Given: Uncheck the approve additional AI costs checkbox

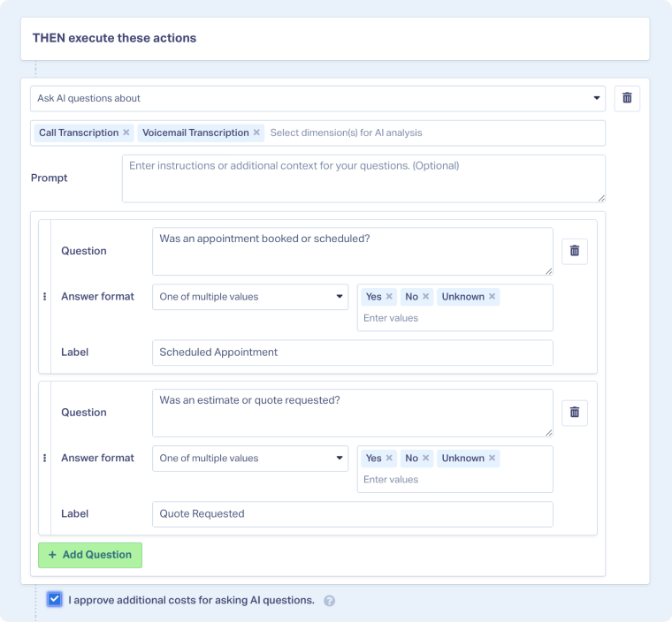Looking at the screenshot, I should (55, 600).
